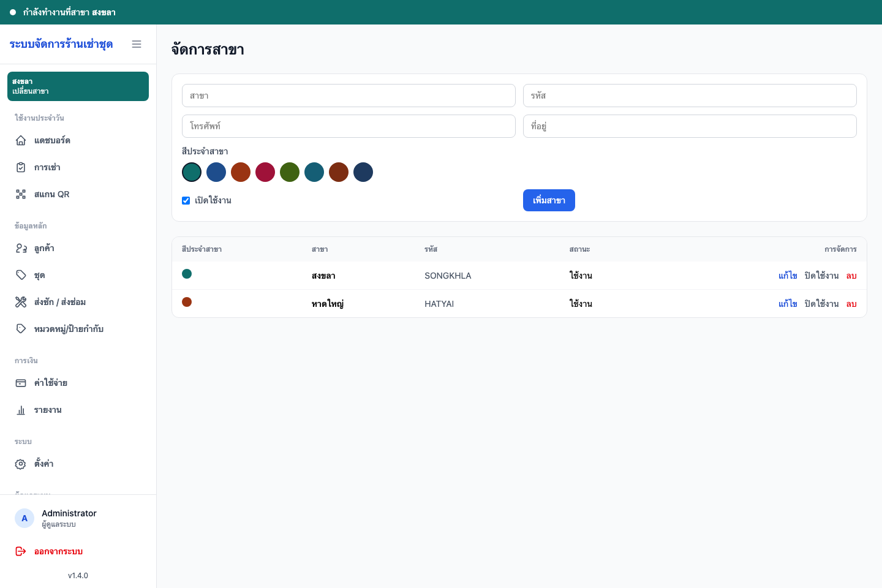Click the logout arrow icon

[21, 551]
